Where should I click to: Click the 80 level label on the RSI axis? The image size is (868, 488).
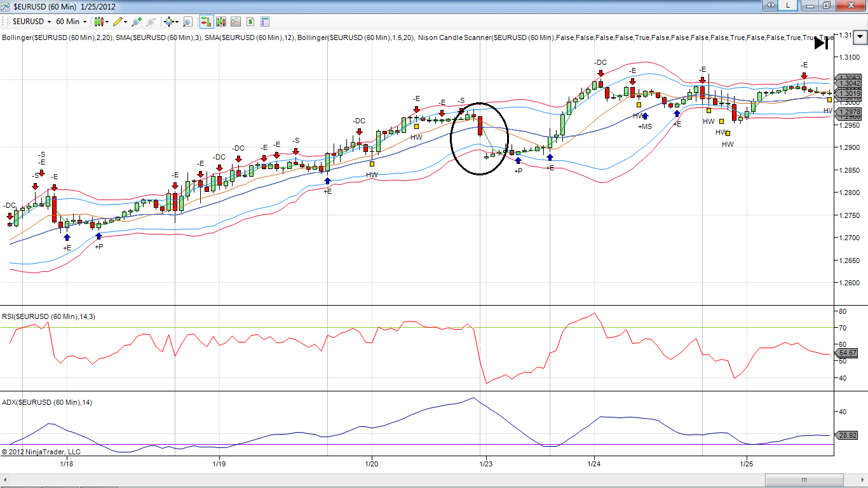pyautogui.click(x=843, y=311)
